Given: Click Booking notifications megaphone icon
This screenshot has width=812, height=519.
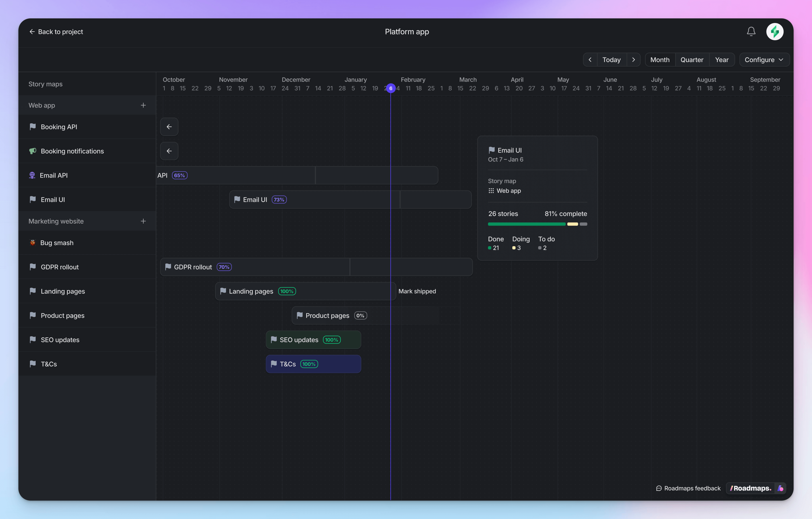Looking at the screenshot, I should point(32,151).
